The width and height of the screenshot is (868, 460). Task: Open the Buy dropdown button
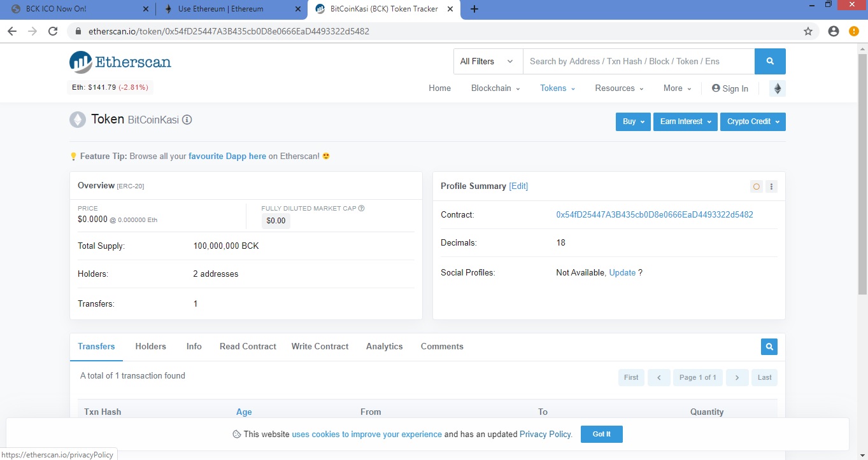633,122
